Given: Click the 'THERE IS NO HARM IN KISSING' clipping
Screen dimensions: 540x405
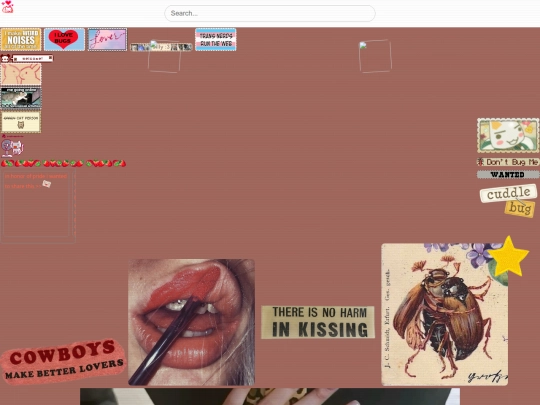Looking at the screenshot, I should (318, 322).
